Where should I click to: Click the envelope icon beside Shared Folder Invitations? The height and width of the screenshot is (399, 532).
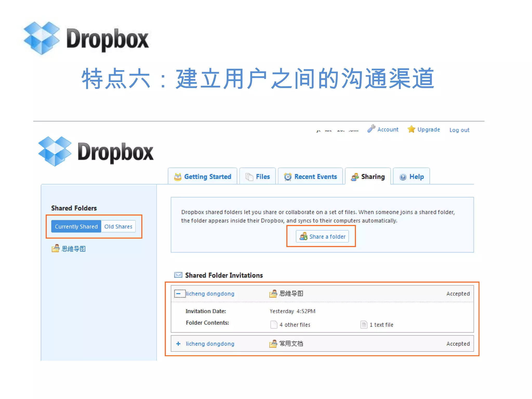tap(178, 275)
